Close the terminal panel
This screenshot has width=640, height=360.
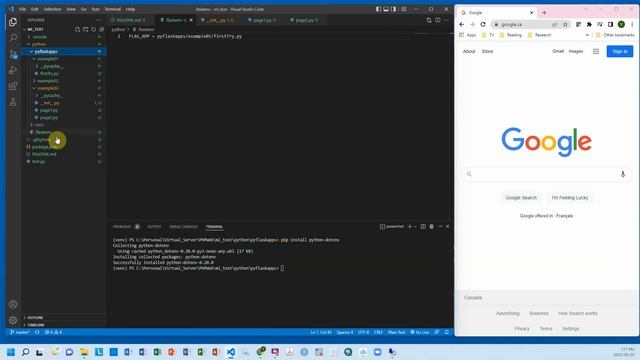click(448, 227)
